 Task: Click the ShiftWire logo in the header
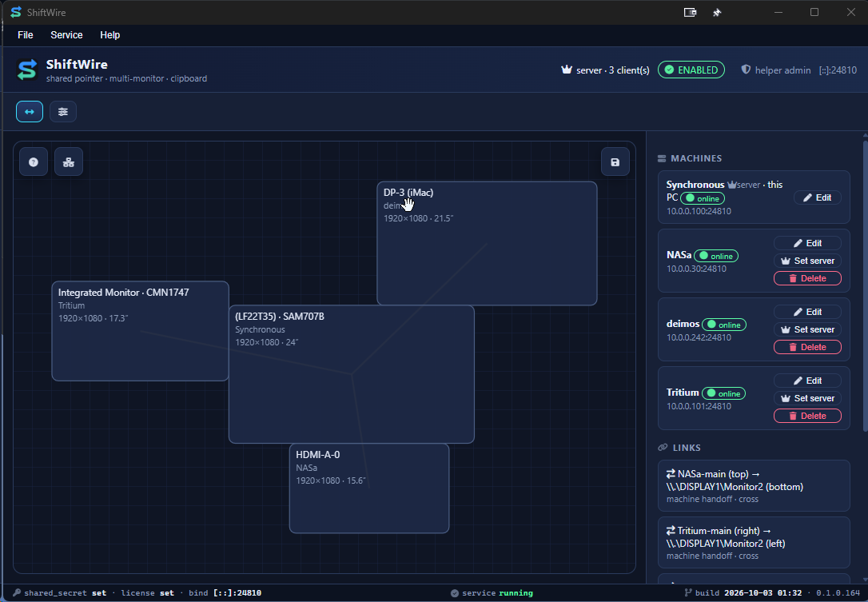[x=27, y=70]
